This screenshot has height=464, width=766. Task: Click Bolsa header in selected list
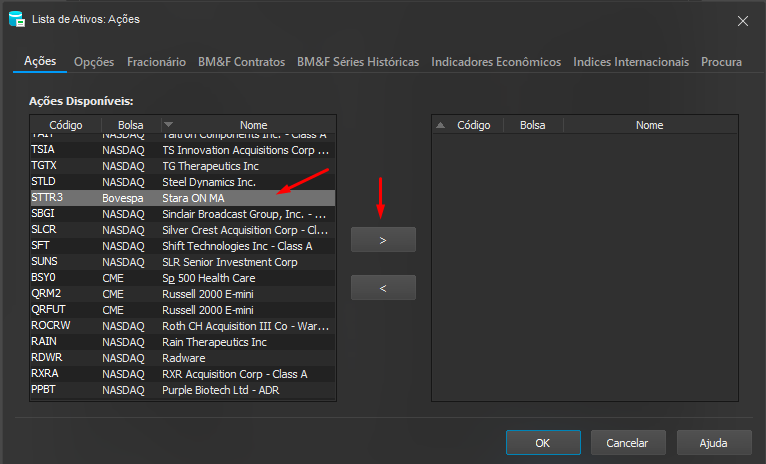532,125
